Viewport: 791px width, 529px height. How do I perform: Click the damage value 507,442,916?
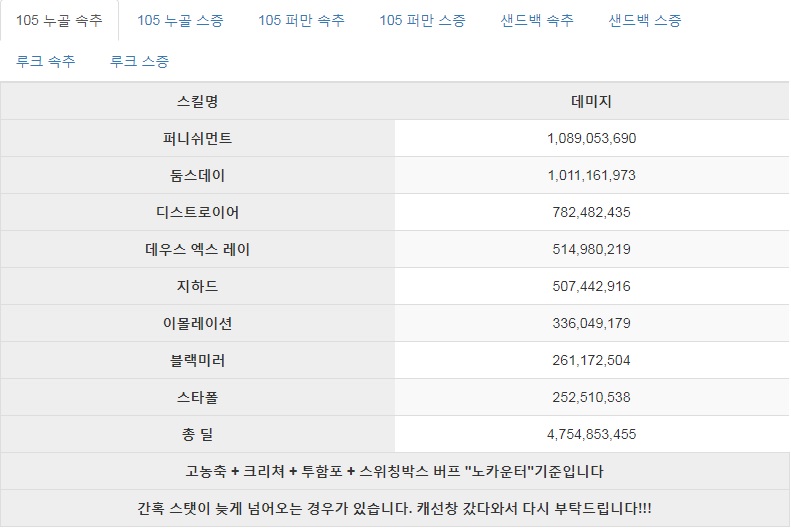592,286
